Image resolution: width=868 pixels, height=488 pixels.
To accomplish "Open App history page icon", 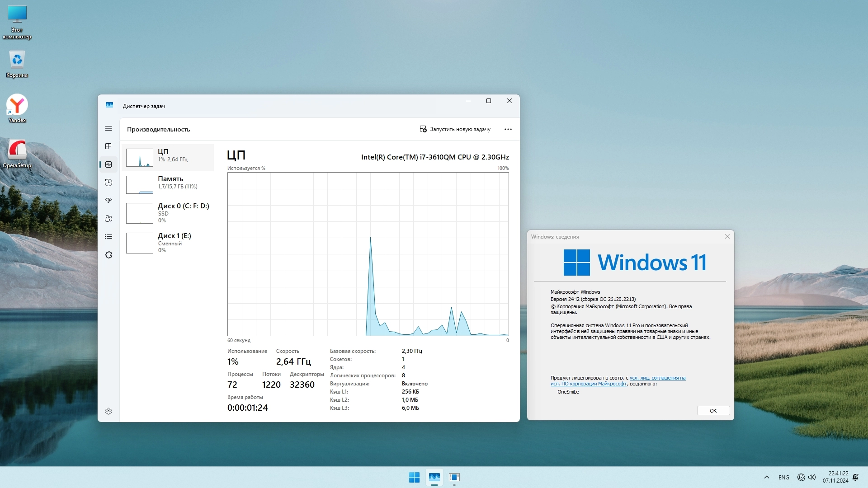I will pyautogui.click(x=108, y=183).
